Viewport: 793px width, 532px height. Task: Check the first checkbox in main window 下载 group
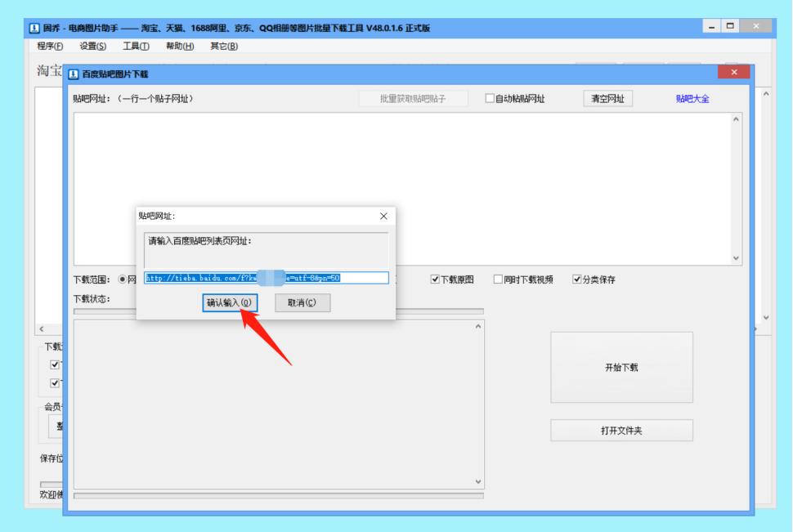(55, 364)
